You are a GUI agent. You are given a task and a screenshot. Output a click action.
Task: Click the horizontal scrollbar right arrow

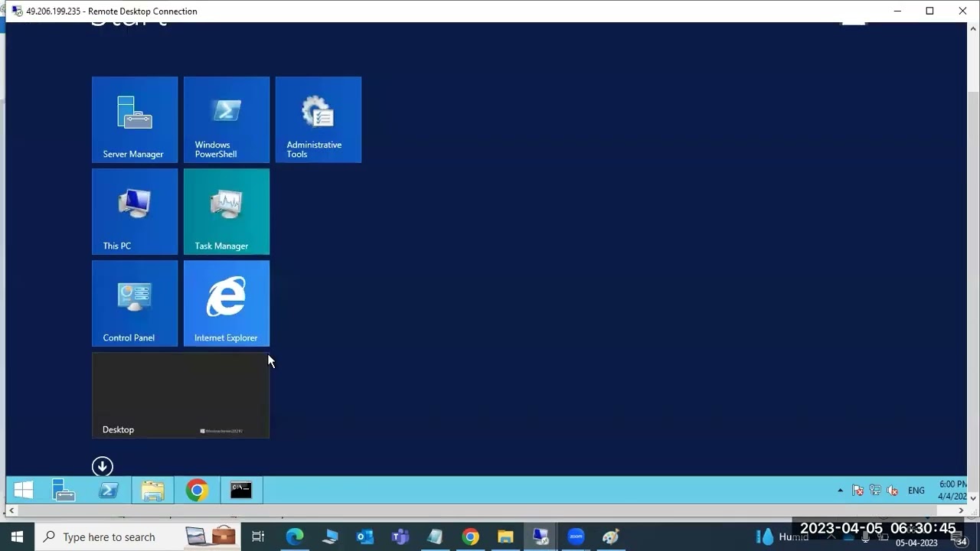961,510
